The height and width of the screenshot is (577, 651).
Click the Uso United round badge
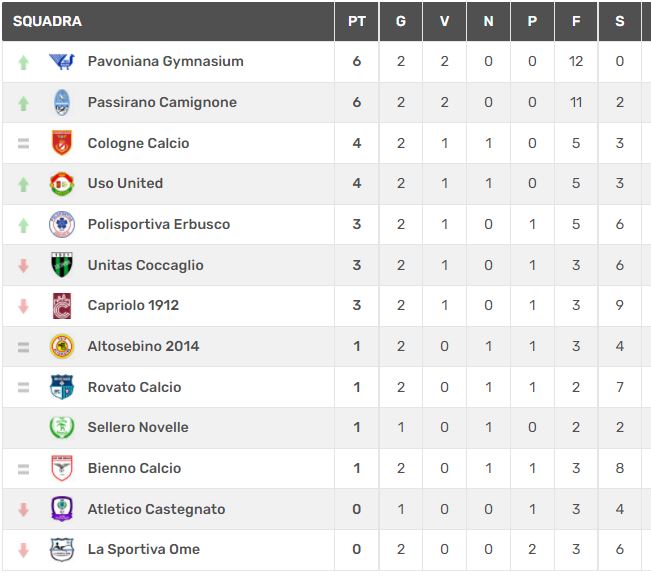(x=62, y=183)
